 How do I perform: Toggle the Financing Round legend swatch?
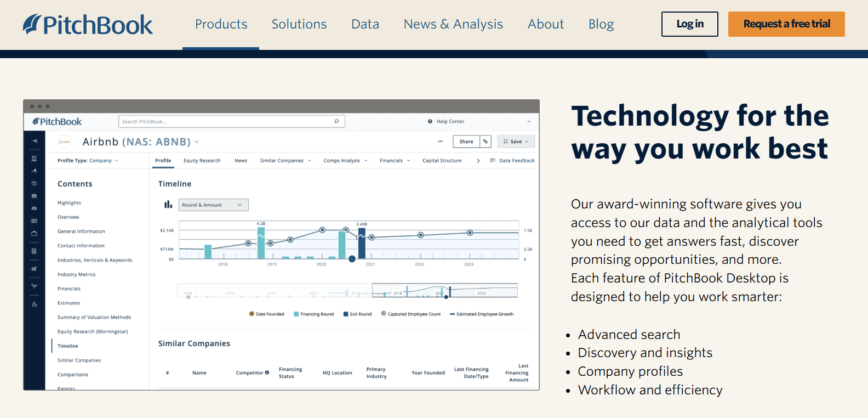[x=296, y=314]
